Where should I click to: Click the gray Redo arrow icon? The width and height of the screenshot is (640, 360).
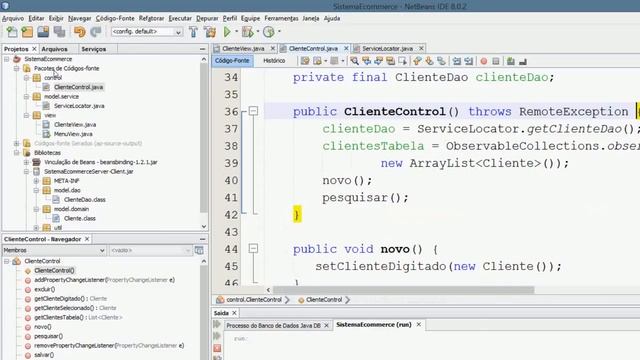coord(96,32)
